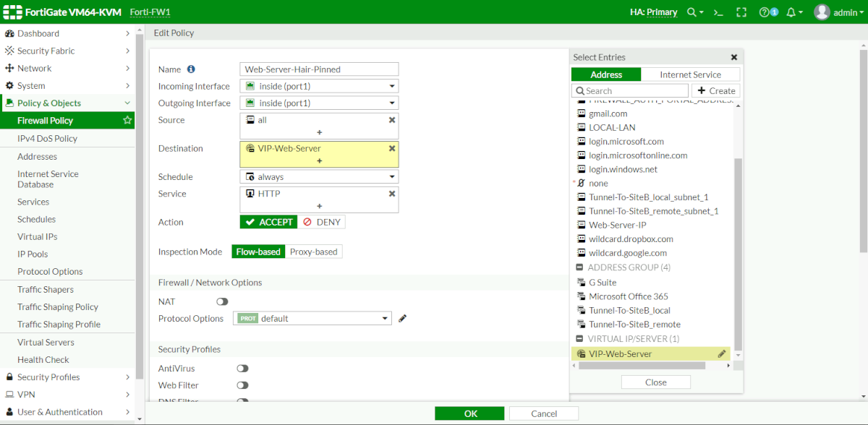868x425 pixels.
Task: Click OK to save the policy
Action: [x=471, y=413]
